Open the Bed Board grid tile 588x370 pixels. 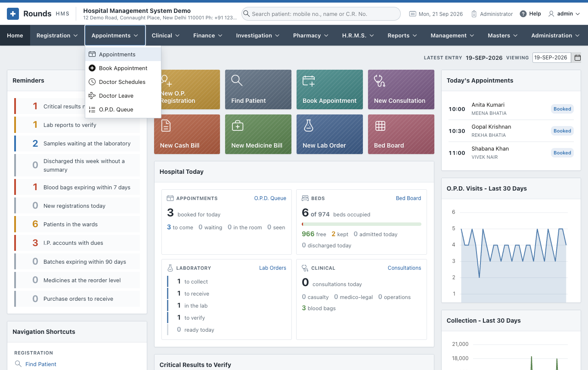click(x=401, y=134)
